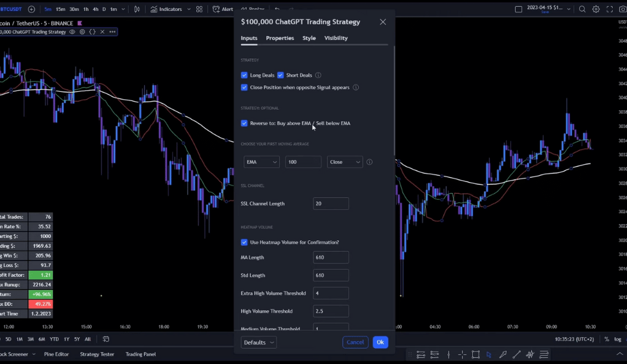627x364 pixels.
Task: Open the Strategy Tester tab
Action: (97, 354)
